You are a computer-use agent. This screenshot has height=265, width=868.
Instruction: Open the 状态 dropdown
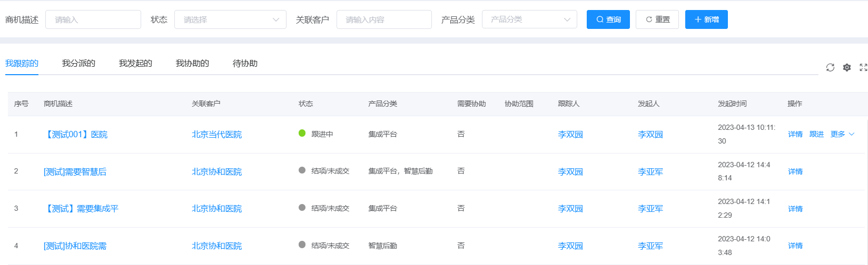click(x=230, y=19)
